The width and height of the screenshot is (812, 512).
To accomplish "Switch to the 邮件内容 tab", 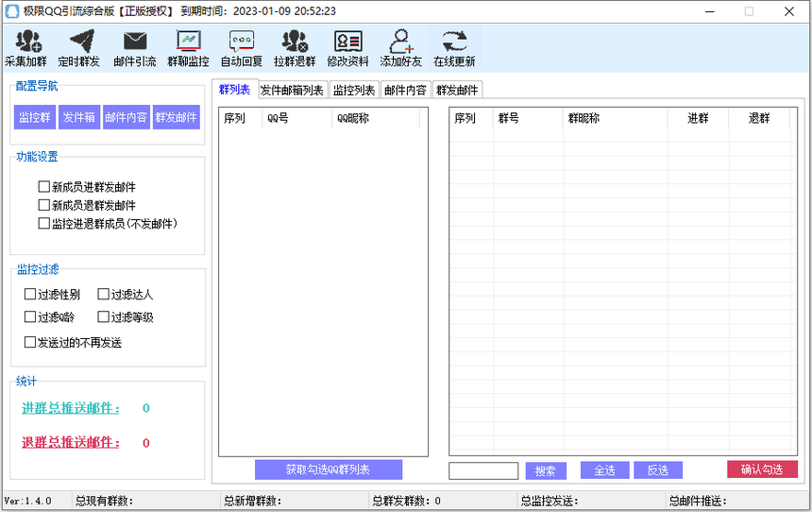I will point(405,90).
